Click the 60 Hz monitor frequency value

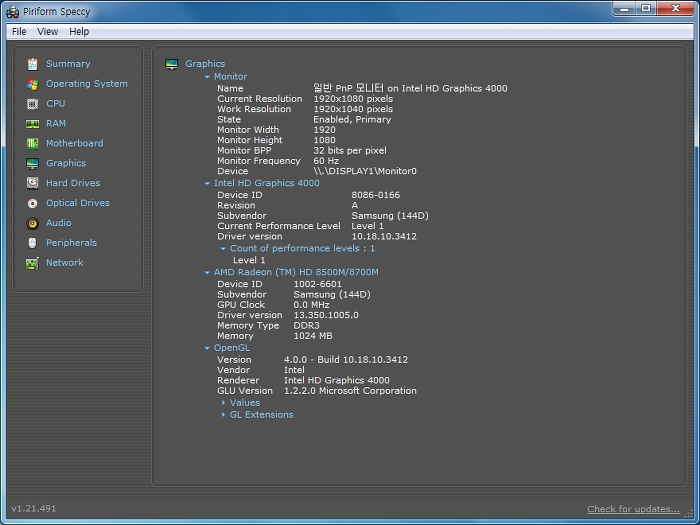click(326, 161)
